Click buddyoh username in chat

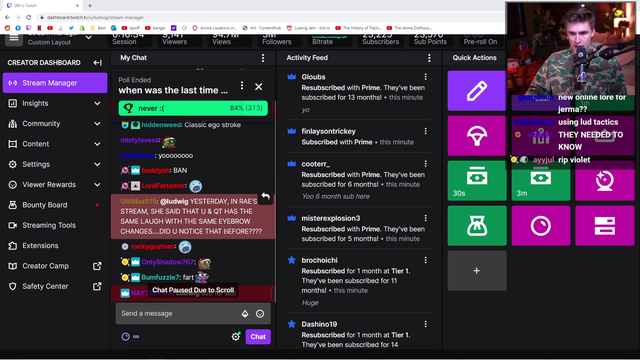[x=156, y=170]
